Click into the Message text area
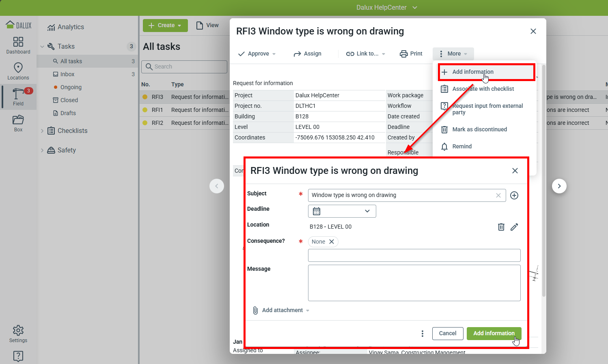Image resolution: width=608 pixels, height=364 pixels. (x=414, y=283)
